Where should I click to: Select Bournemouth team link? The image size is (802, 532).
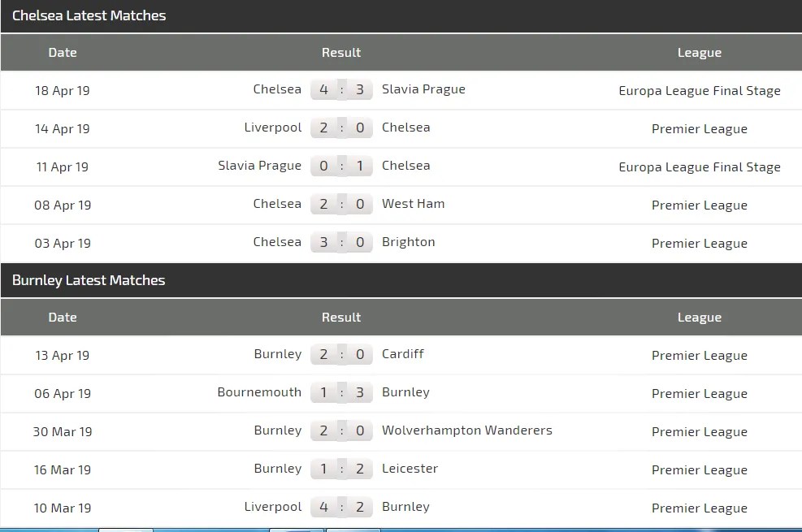point(259,392)
